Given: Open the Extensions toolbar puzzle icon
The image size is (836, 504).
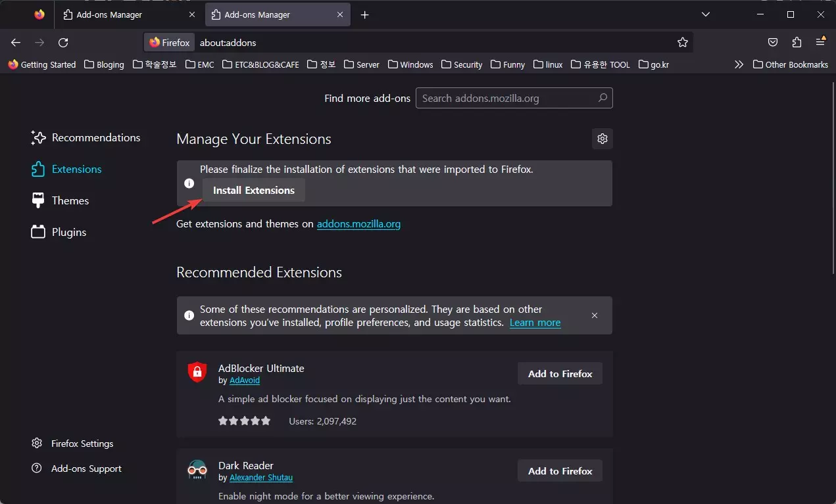Looking at the screenshot, I should click(x=797, y=42).
